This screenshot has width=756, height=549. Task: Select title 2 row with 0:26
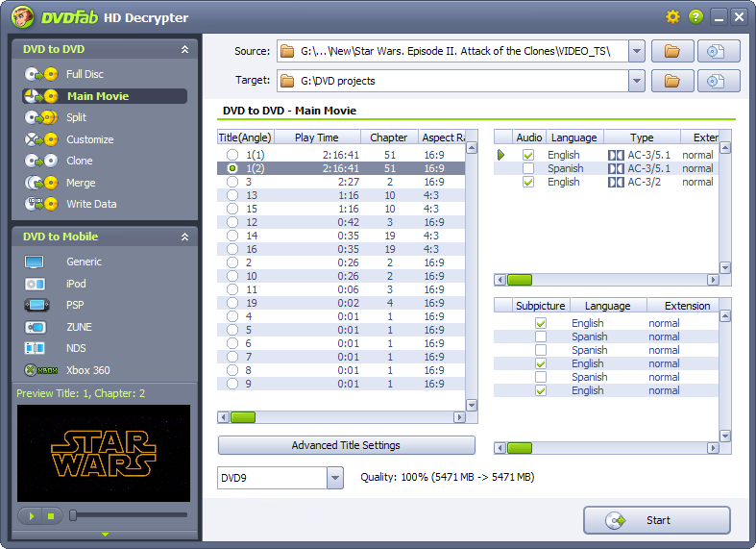(341, 262)
